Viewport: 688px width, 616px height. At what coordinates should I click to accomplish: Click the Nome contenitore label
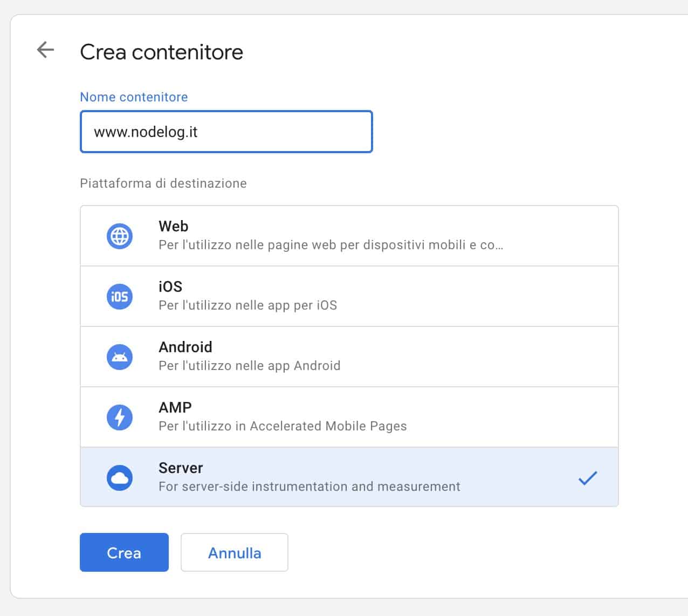click(x=134, y=97)
